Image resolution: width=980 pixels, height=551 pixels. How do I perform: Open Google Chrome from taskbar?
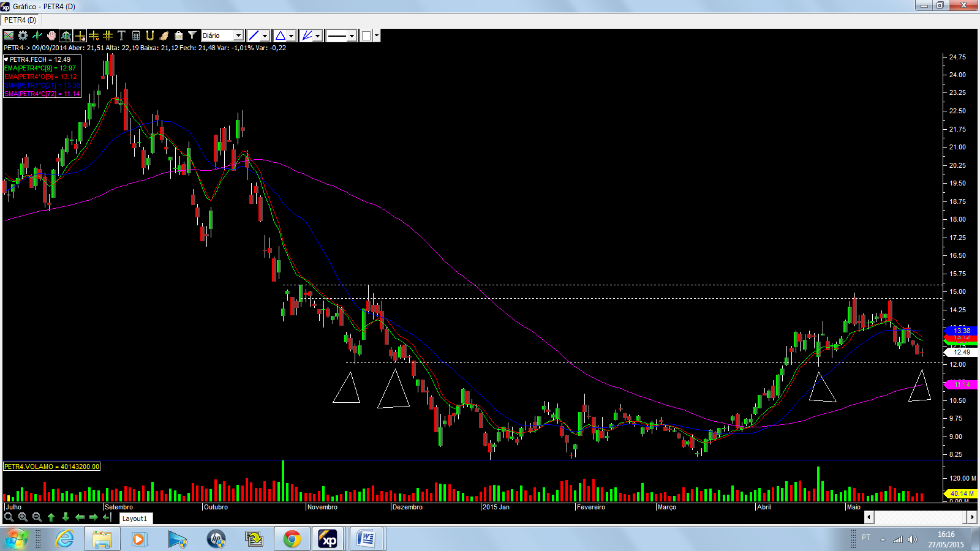(292, 539)
